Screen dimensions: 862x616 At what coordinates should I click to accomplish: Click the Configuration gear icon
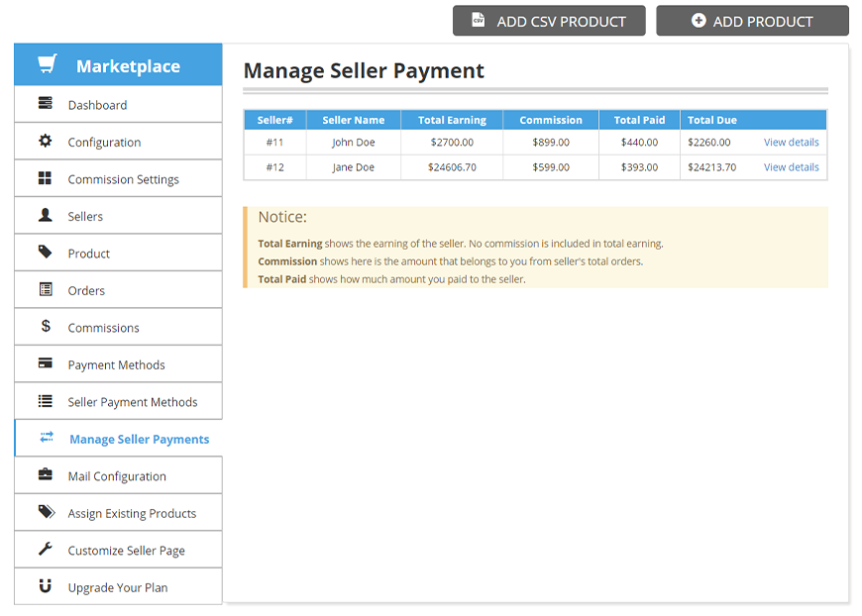coord(45,141)
